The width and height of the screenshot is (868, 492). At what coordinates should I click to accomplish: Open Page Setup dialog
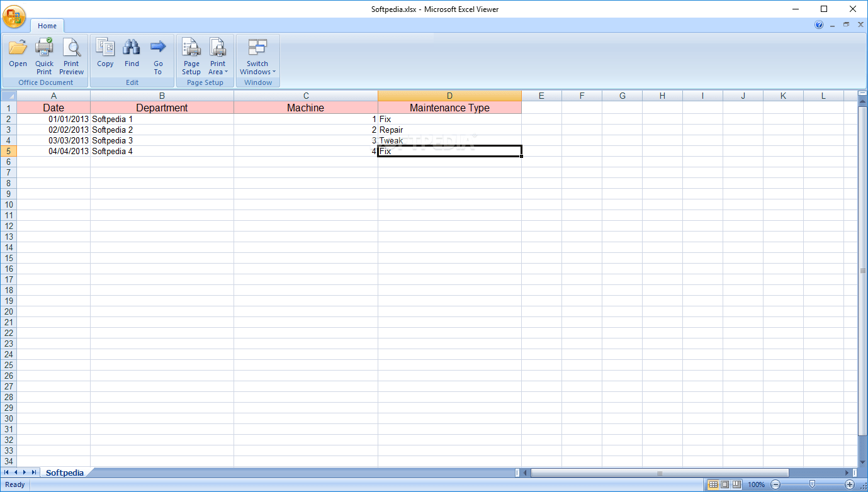[191, 55]
